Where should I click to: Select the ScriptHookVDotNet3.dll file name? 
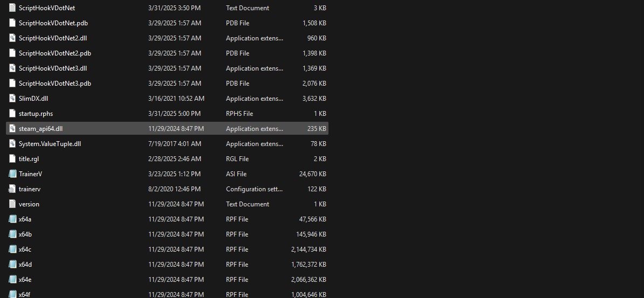point(53,68)
